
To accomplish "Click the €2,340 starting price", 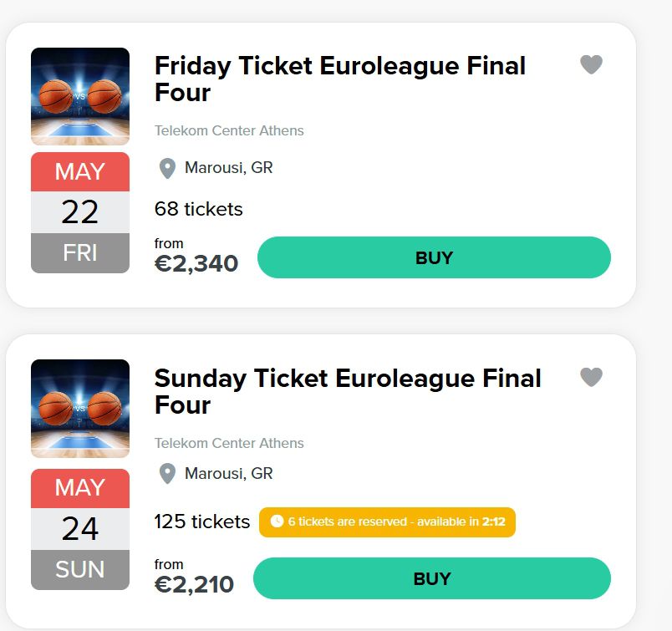I will 196,263.
